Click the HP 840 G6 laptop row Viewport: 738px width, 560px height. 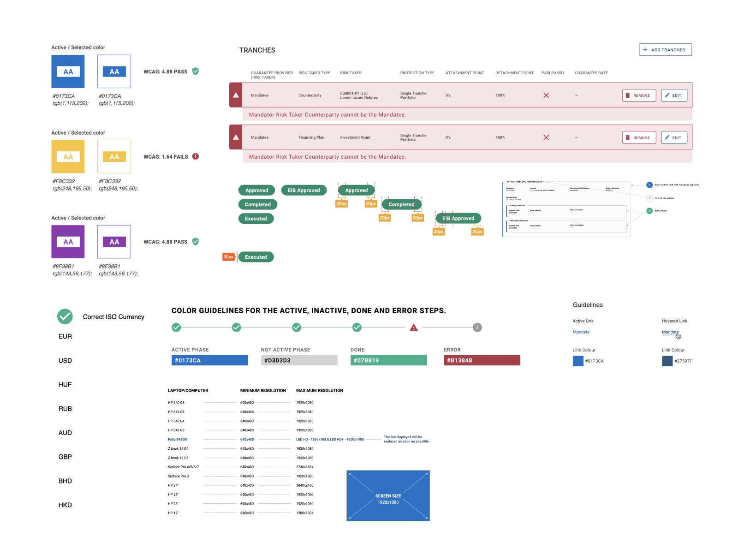[241, 403]
